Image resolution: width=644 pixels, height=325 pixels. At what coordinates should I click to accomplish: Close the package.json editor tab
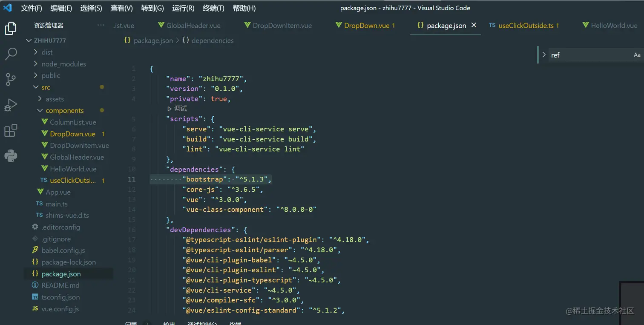474,25
